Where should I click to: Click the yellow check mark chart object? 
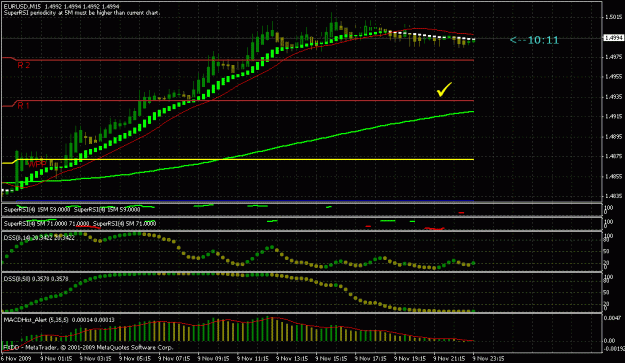444,89
